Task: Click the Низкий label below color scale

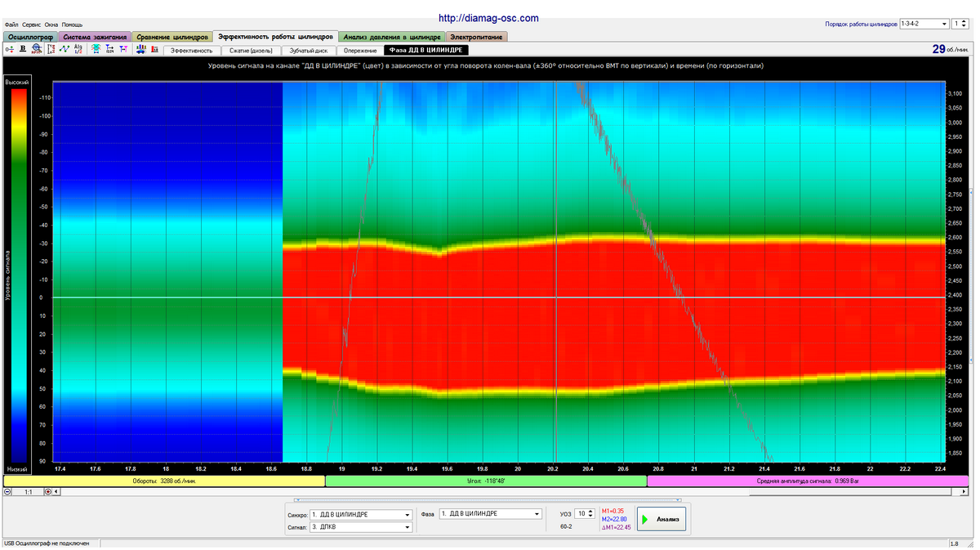Action: tap(17, 469)
